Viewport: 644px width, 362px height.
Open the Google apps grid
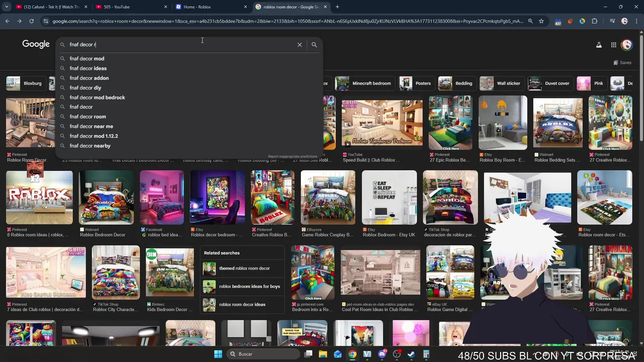[x=613, y=45]
